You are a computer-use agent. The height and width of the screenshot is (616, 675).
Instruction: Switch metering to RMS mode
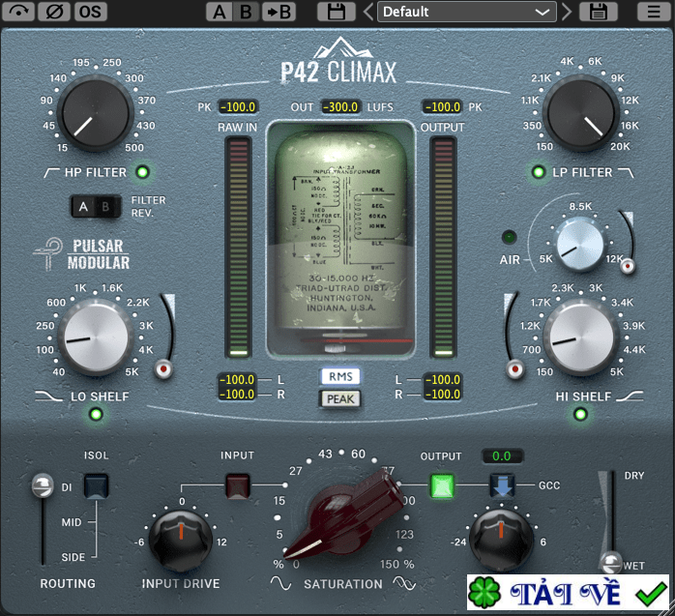click(x=340, y=377)
